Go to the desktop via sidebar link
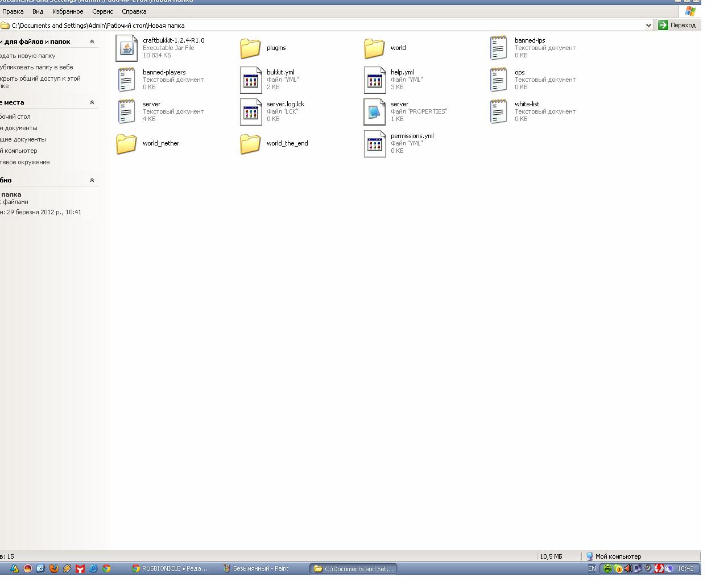This screenshot has height=582, width=728. click(15, 117)
